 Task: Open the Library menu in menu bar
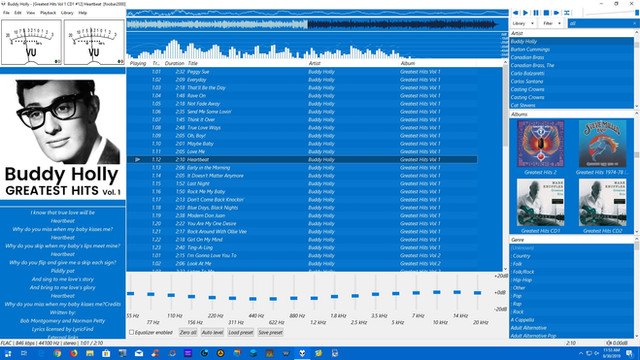[67, 13]
